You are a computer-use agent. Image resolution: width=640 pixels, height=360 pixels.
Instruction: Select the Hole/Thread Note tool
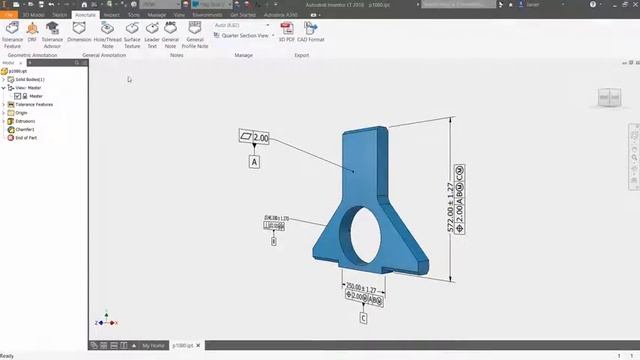(107, 35)
